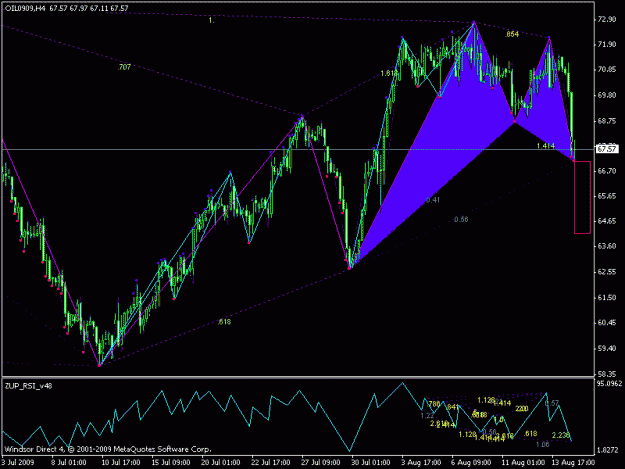
Task: Click the 27 Jul 09:00 time label
Action: [320, 463]
